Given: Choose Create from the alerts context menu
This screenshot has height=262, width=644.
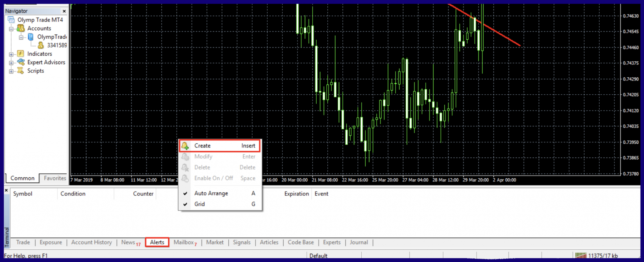Looking at the screenshot, I should 220,146.
